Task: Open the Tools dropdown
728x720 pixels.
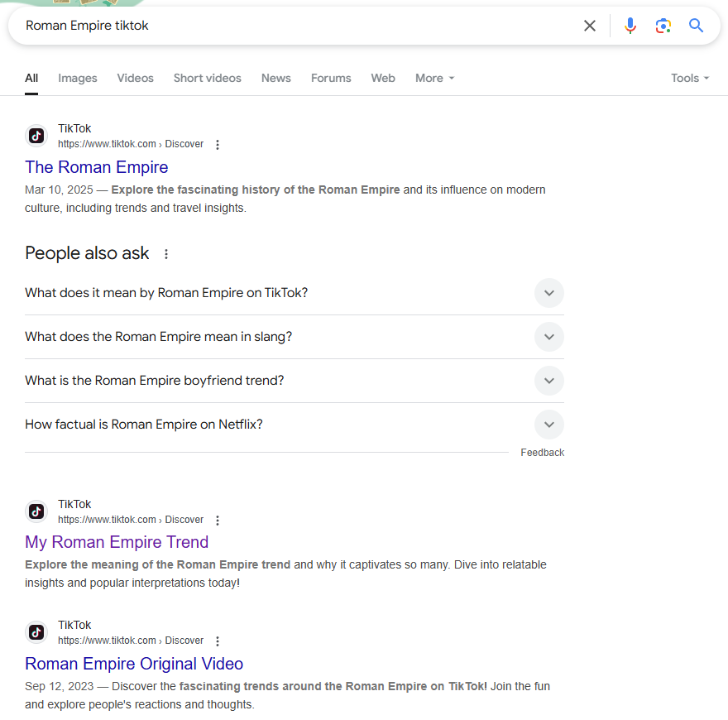Action: (x=690, y=78)
